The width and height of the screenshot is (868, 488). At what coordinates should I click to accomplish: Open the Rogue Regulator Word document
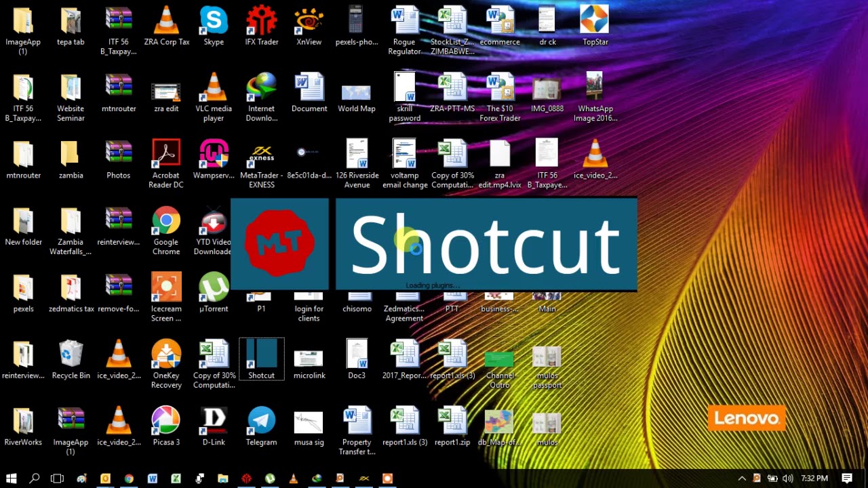[405, 30]
